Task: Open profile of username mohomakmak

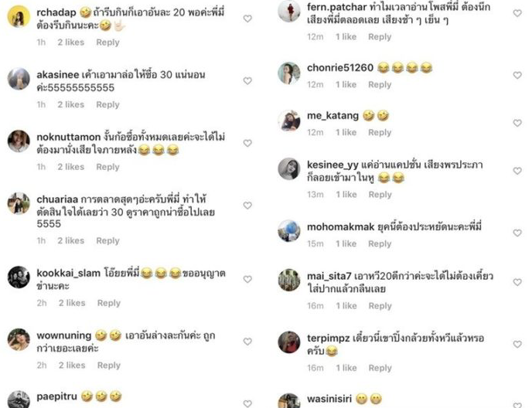Action: coord(341,227)
